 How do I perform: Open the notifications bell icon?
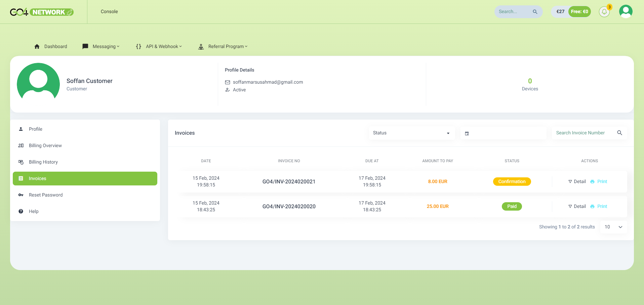point(604,12)
